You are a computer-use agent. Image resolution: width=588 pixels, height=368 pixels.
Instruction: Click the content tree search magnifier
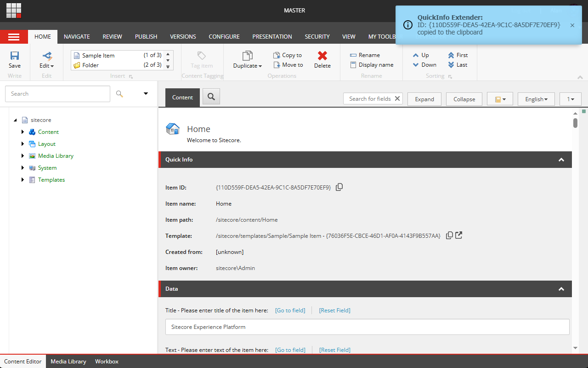pos(119,94)
